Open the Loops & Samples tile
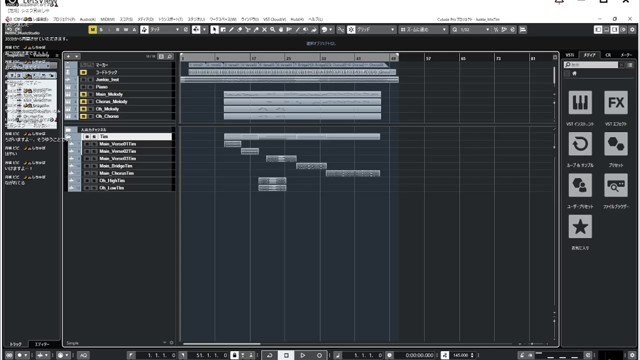Viewport: 640px width, 360px height. 580,144
